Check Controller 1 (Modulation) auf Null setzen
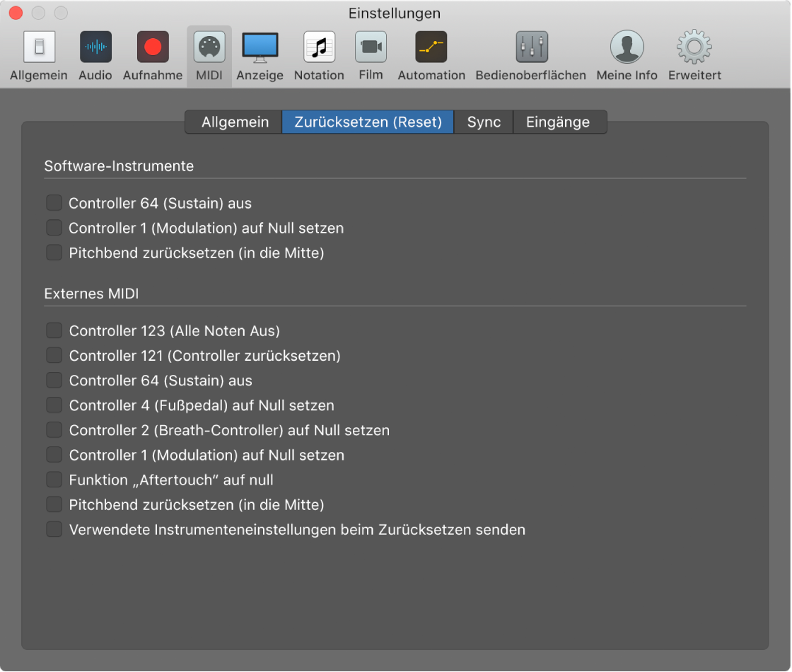792x672 pixels. (54, 228)
